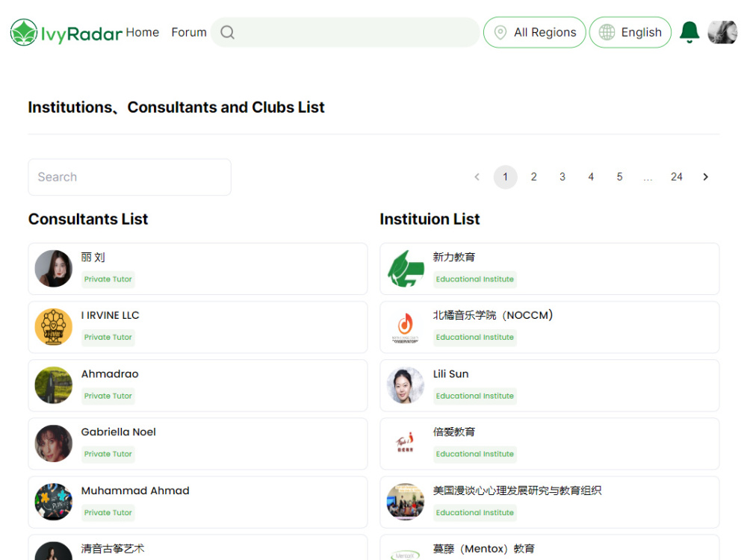Screen dimensions: 747x560
Task: Click the 葛藤 (Mentox) 教育 name
Action: (x=484, y=549)
